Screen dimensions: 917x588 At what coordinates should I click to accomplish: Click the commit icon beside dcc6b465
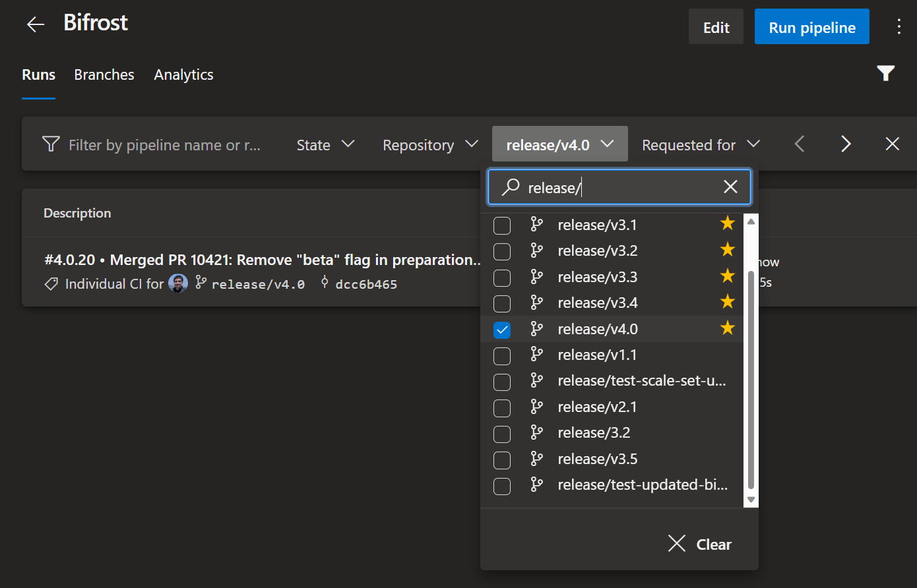(325, 283)
